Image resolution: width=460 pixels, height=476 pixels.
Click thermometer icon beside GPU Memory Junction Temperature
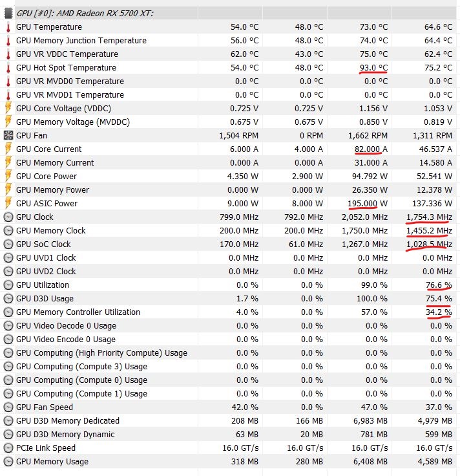pyautogui.click(x=8, y=41)
